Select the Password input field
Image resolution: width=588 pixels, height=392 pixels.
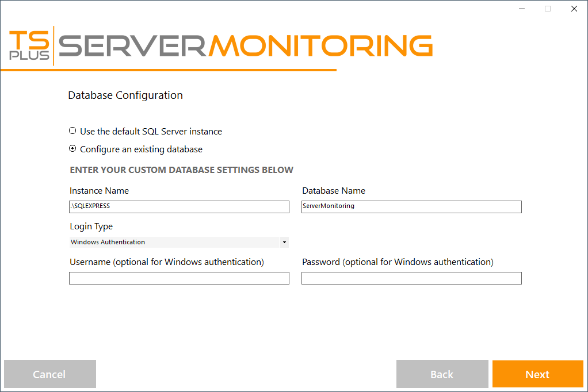(411, 278)
